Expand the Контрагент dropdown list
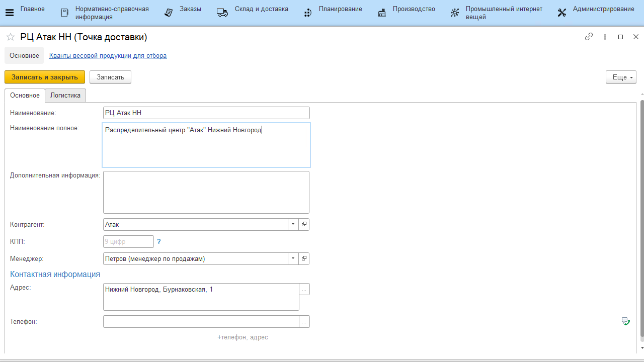The image size is (644, 362). pos(293,225)
